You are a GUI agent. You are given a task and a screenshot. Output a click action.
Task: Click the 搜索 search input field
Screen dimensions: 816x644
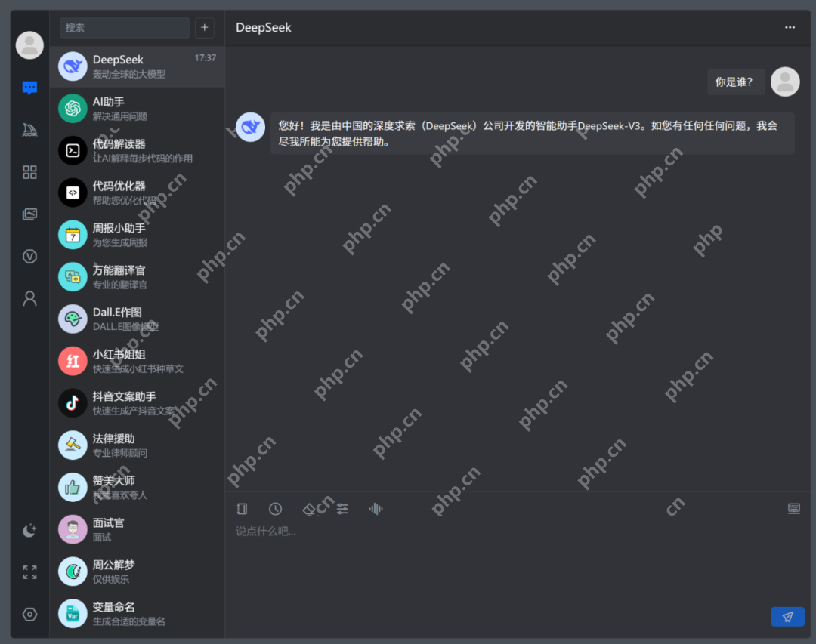125,28
